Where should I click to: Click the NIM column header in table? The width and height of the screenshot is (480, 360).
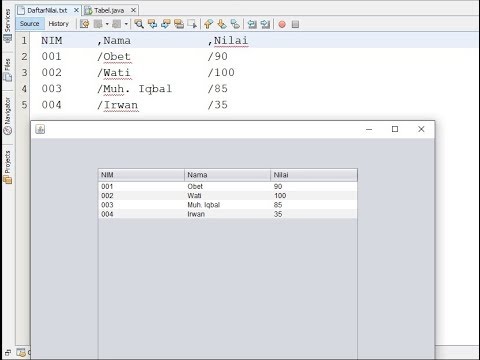[x=141, y=175]
